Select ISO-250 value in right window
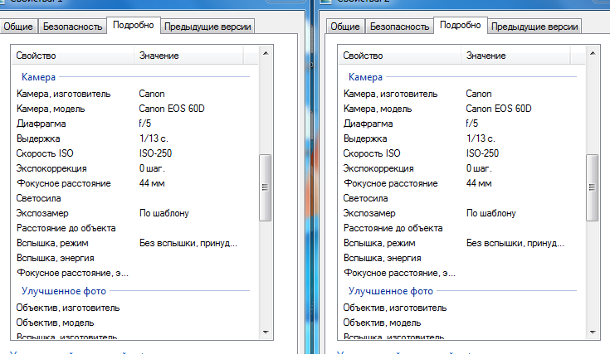 click(x=482, y=153)
